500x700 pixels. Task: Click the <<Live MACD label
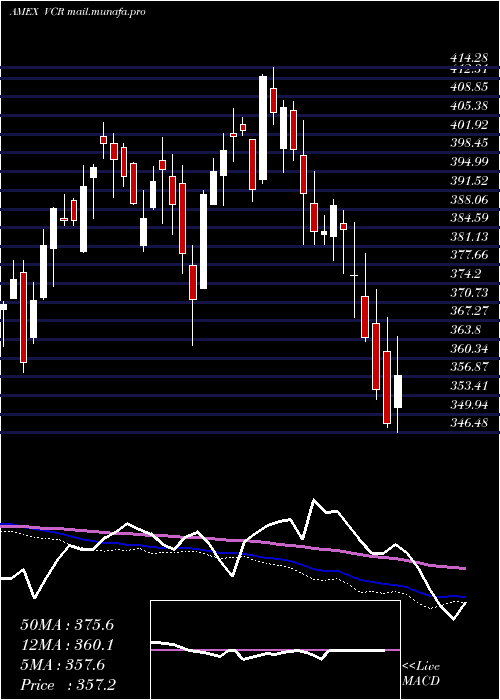click(x=421, y=674)
